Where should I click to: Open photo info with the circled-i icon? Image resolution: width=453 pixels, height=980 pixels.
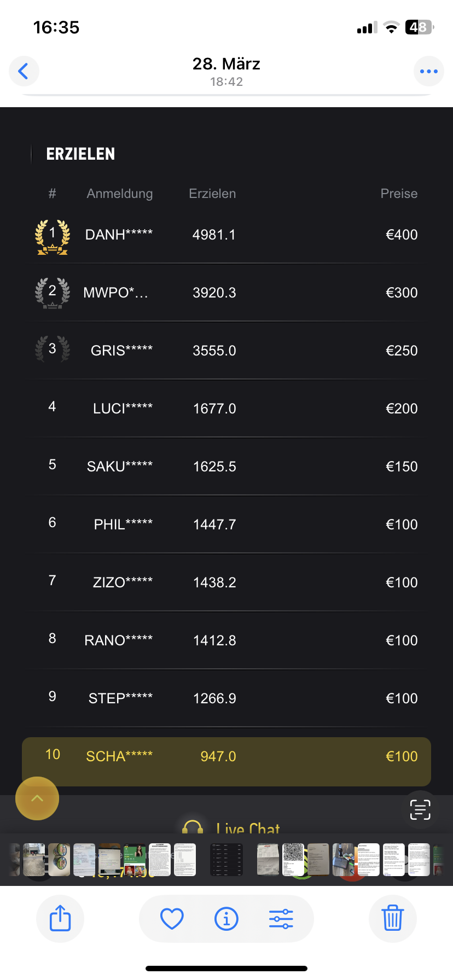(226, 919)
